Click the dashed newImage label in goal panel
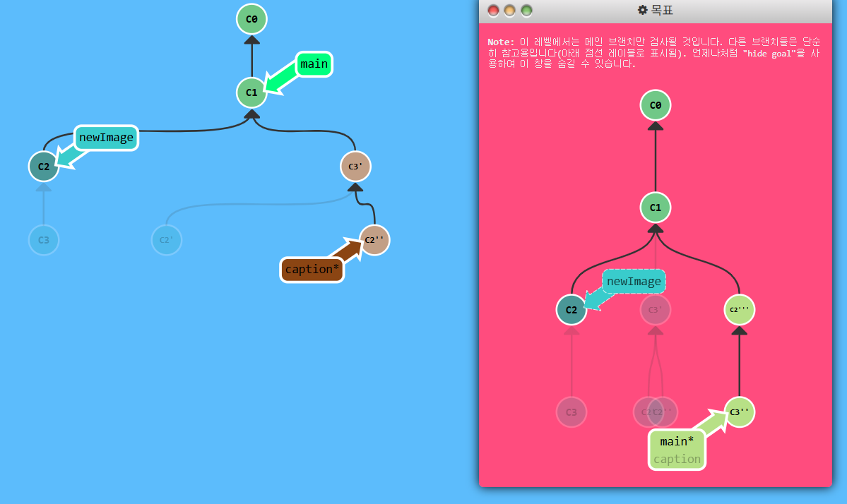Screen dimensions: 847x504 634,282
